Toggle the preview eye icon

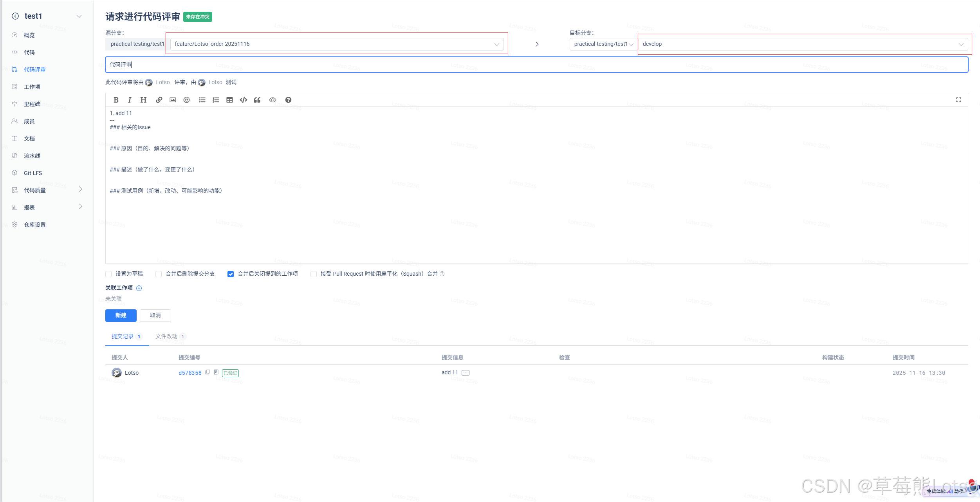[x=273, y=100]
